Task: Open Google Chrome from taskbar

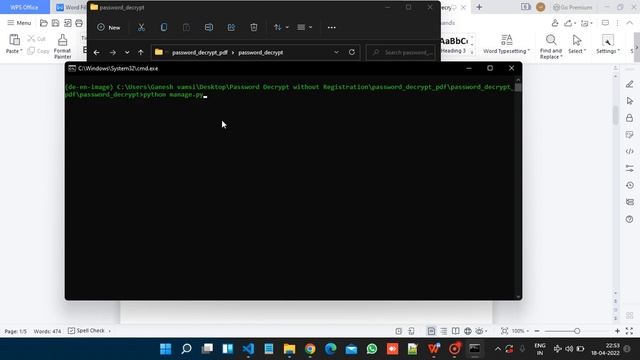Action: coord(310,349)
